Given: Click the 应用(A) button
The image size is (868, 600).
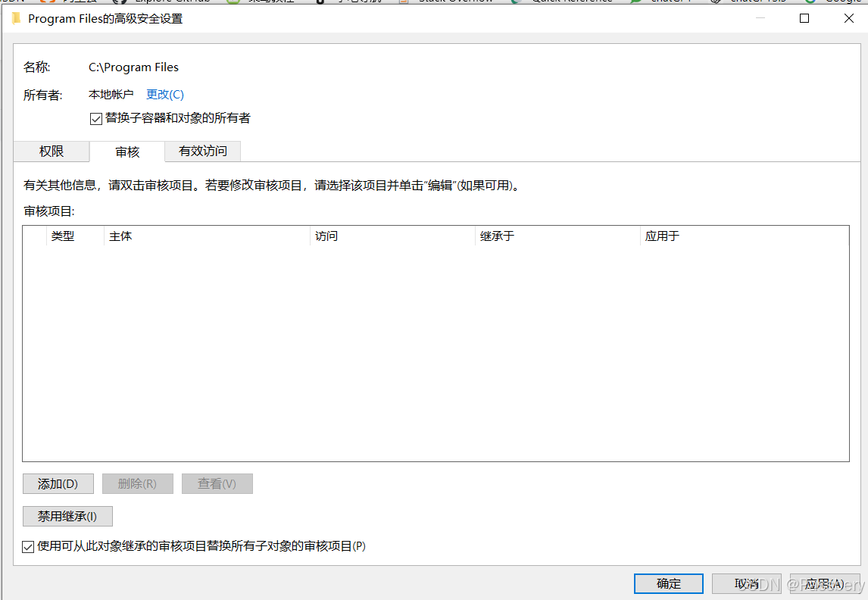Looking at the screenshot, I should click(x=824, y=584).
